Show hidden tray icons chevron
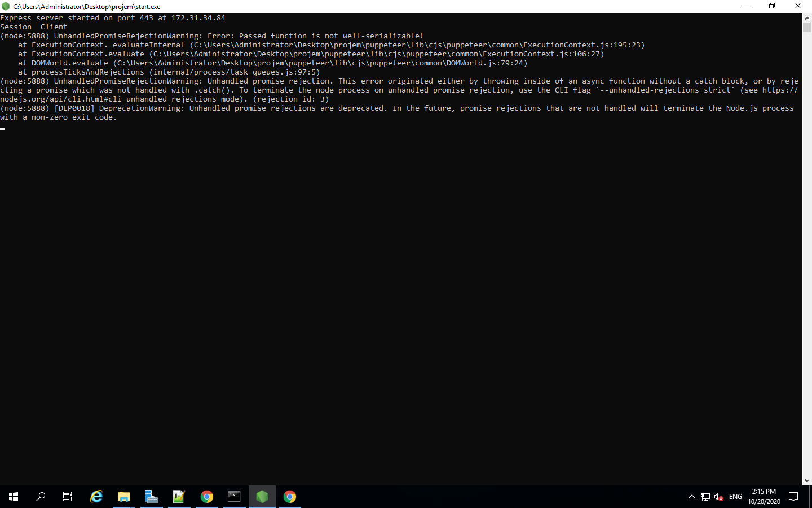The image size is (812, 508). tap(692, 497)
